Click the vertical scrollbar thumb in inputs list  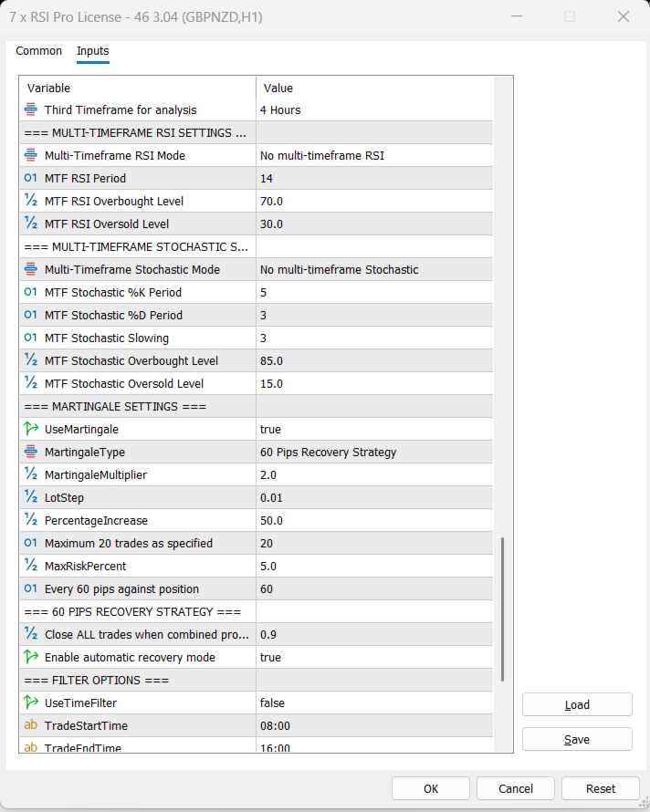tap(503, 609)
